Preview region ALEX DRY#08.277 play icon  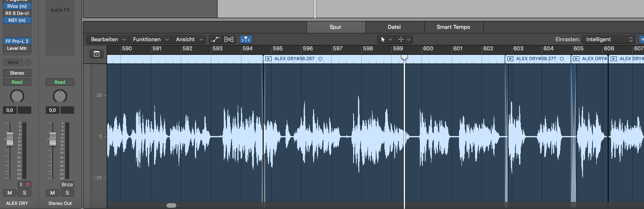510,59
